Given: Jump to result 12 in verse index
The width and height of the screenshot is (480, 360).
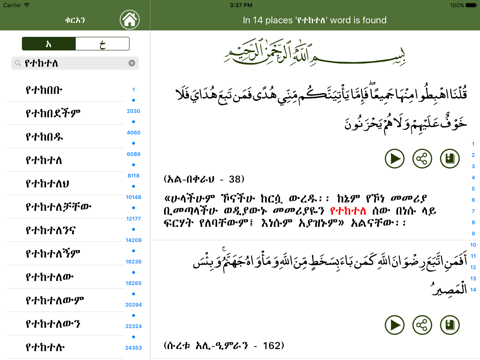Looking at the screenshot, I should pyautogui.click(x=473, y=267).
